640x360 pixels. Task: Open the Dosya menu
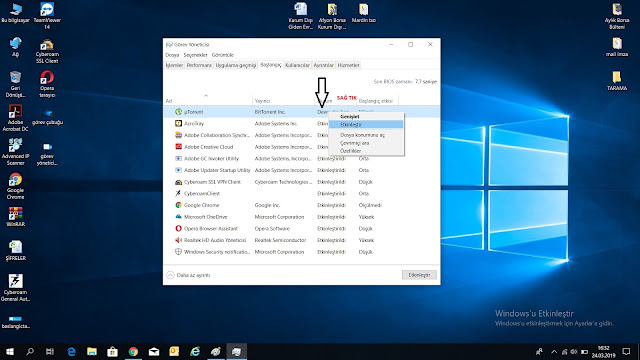click(172, 55)
